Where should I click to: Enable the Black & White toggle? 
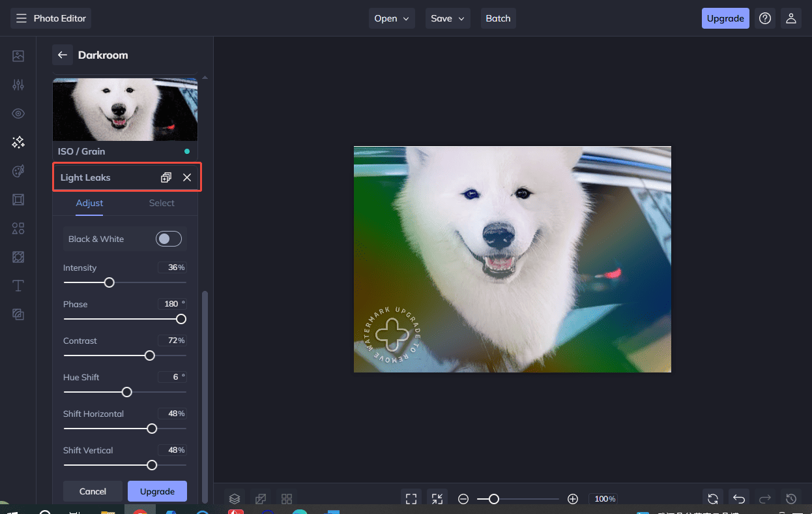[x=169, y=239]
